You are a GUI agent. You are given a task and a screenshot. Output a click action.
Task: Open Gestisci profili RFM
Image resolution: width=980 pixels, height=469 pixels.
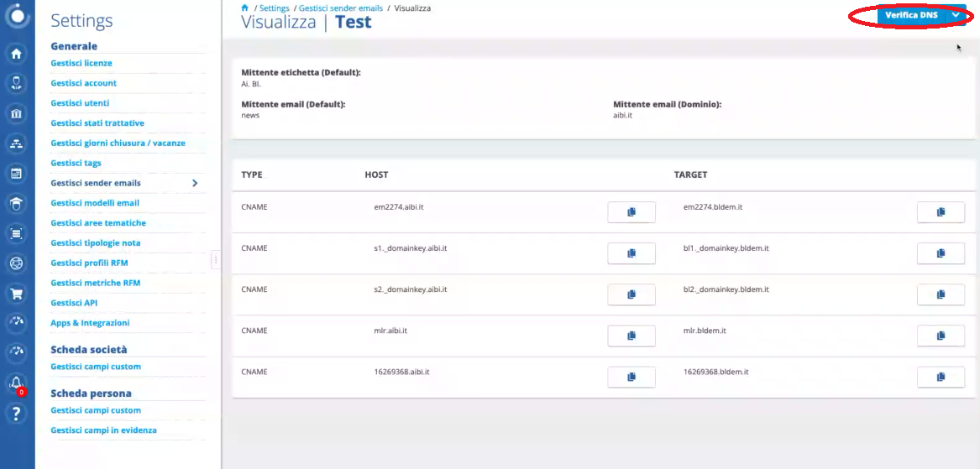coord(89,263)
